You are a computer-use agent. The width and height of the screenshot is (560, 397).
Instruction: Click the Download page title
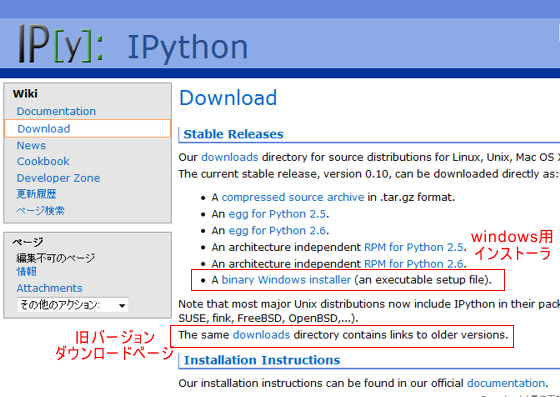click(x=228, y=98)
